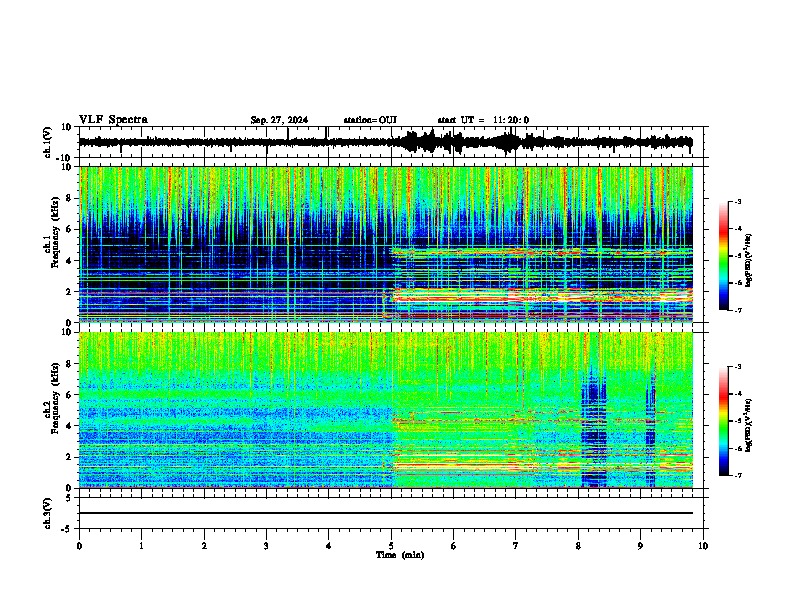
Task: Click the "ch.3(V)" axis label
Action: [x=48, y=514]
